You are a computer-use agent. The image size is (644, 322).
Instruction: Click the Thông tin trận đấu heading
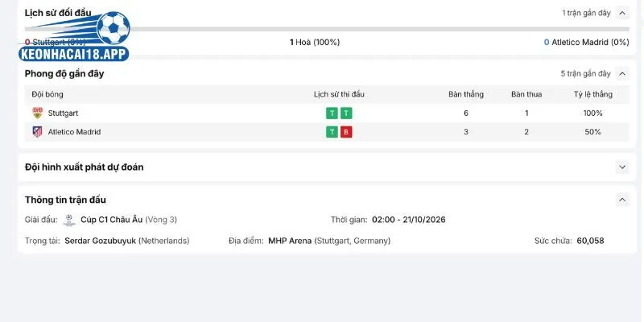(65, 200)
